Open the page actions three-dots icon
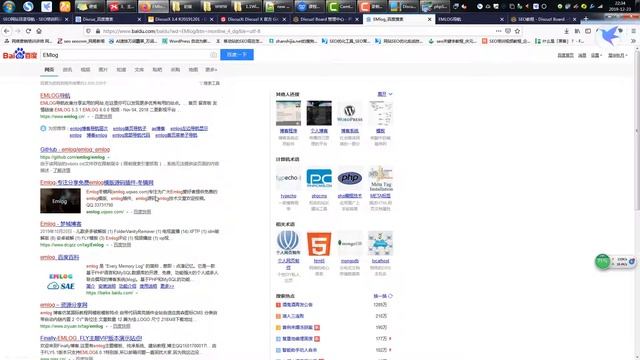 pyautogui.click(x=498, y=31)
